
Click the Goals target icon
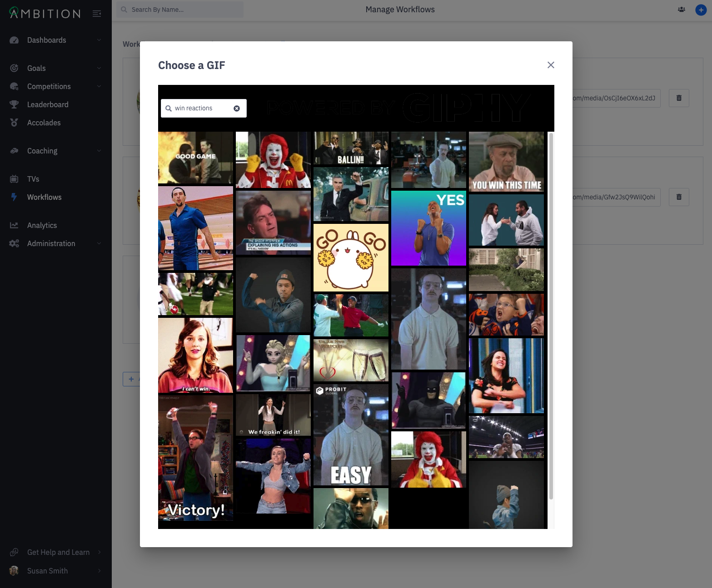tap(14, 68)
